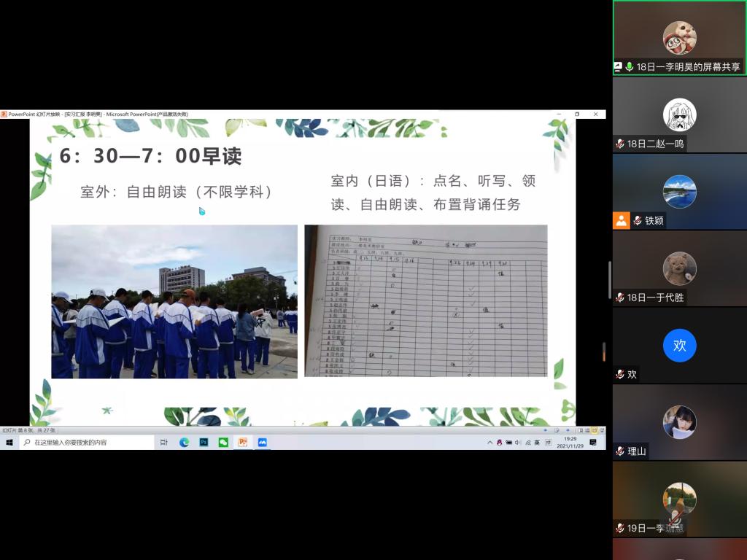Screen dimensions: 747x560
Task: Open Task View on the taskbar
Action: coord(164,442)
